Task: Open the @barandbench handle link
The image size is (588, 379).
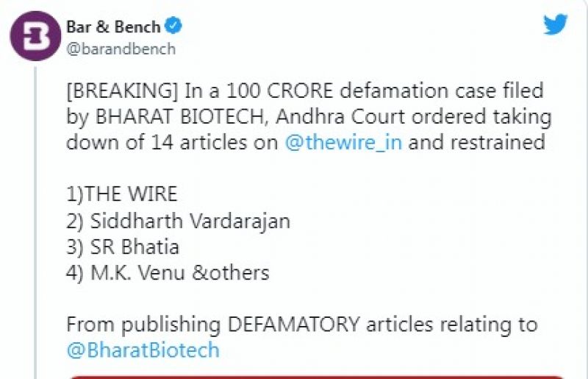Action: (x=121, y=49)
